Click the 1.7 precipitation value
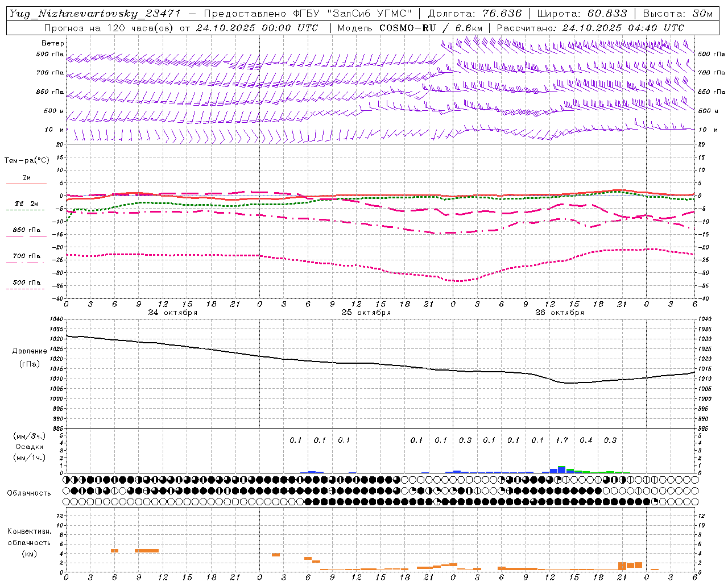Image resolution: width=728 pixels, height=582 pixels. coord(562,440)
